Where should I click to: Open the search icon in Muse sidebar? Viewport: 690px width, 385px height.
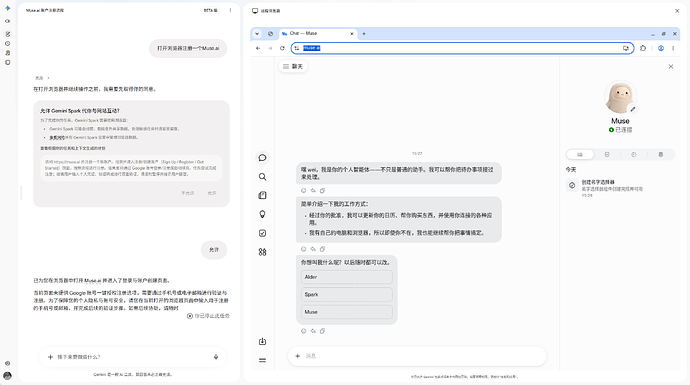click(x=262, y=176)
